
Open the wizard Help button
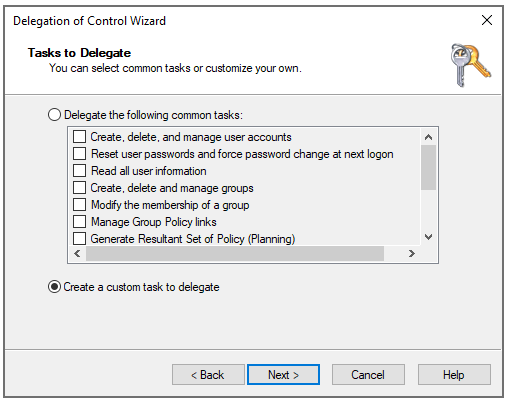pos(454,375)
